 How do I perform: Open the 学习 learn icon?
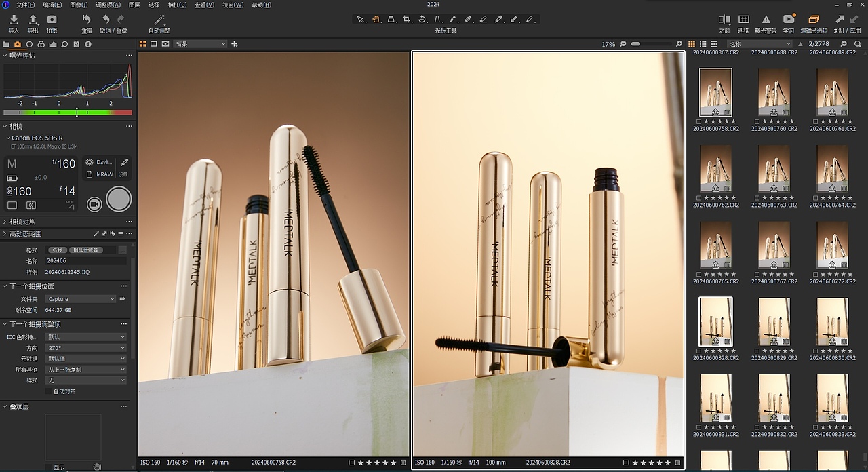[789, 20]
